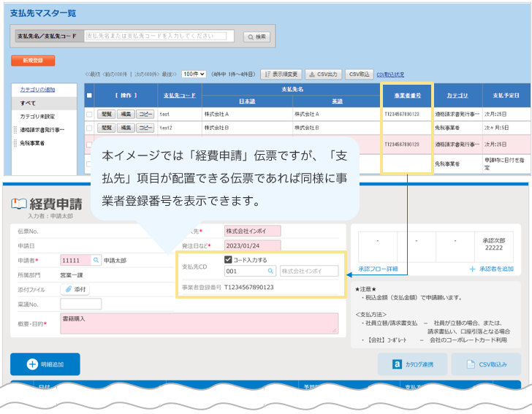Click the CSV出力 download button
This screenshot has height=414, width=532.
coord(323,74)
